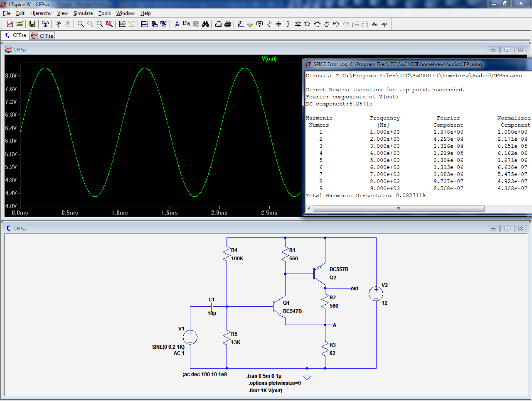Click the V2 voltage source symbol

(376, 293)
